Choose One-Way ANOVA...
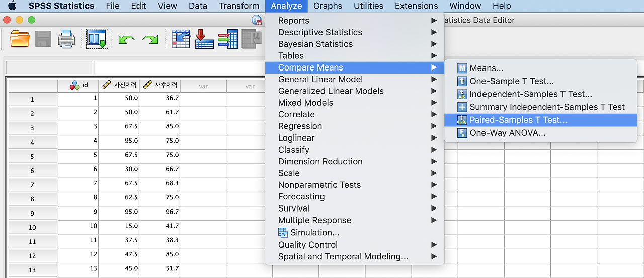This screenshot has width=644, height=278. (x=541, y=133)
